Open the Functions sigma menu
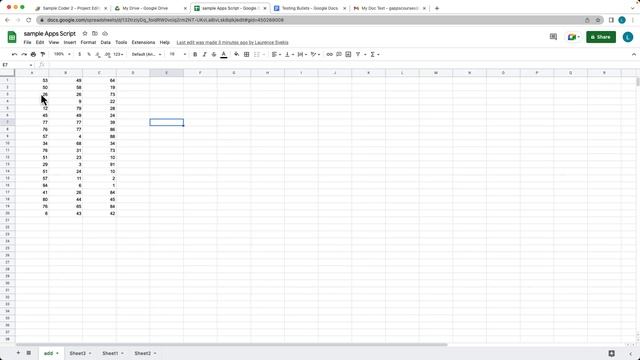 tap(375, 54)
